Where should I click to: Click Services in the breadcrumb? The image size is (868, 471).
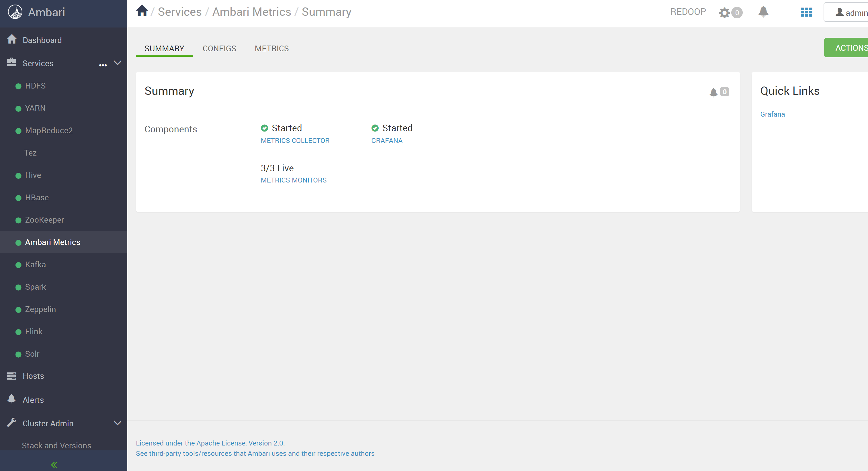pyautogui.click(x=180, y=12)
